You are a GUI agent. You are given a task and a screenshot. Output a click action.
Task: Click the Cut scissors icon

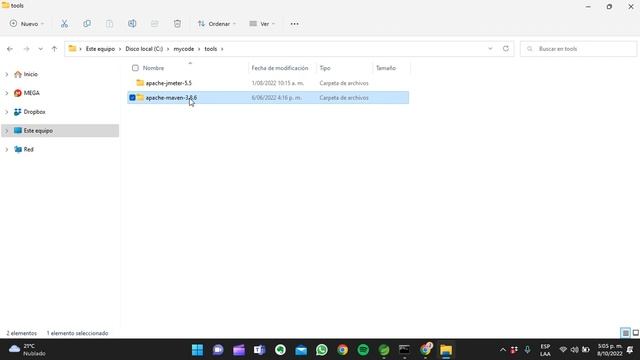point(64,24)
